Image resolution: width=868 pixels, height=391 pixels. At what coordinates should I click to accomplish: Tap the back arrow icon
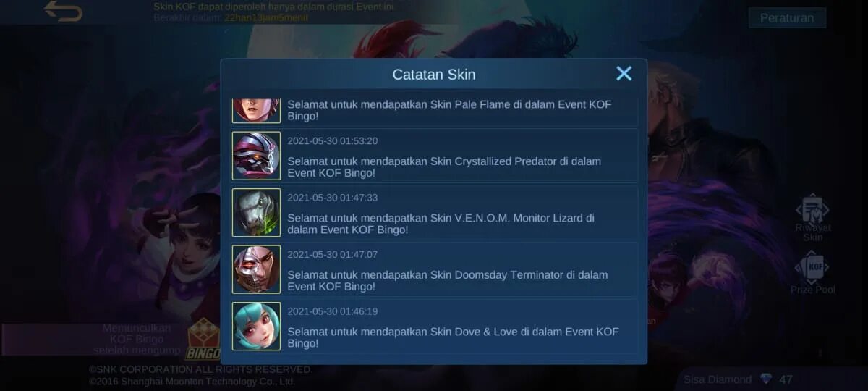click(64, 11)
